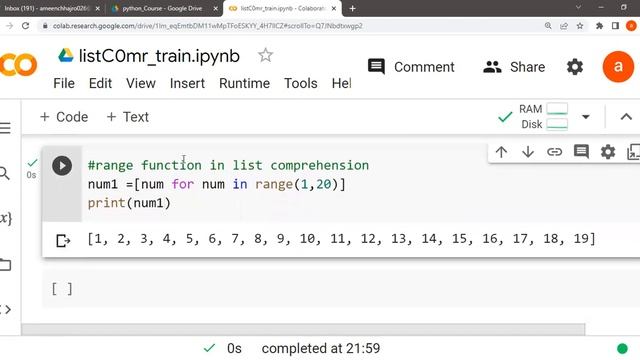Screen dimensions: 640x360
Task: Add a new Code cell
Action: pos(64,117)
